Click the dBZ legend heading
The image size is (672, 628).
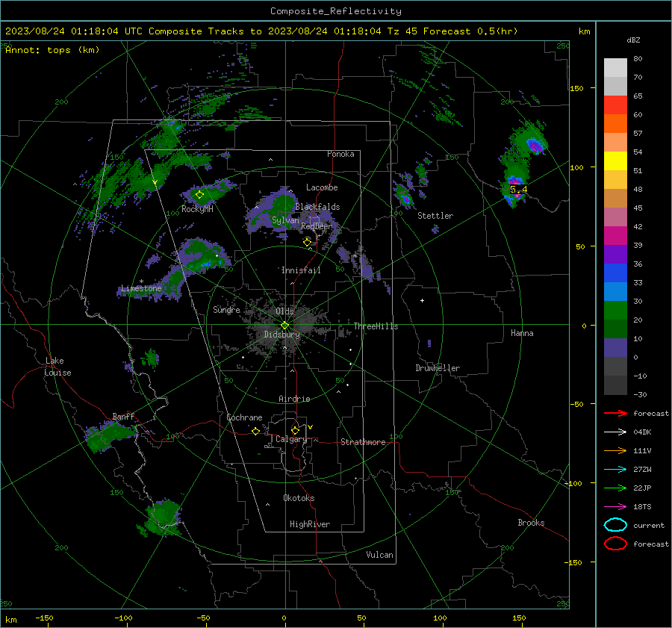point(633,40)
